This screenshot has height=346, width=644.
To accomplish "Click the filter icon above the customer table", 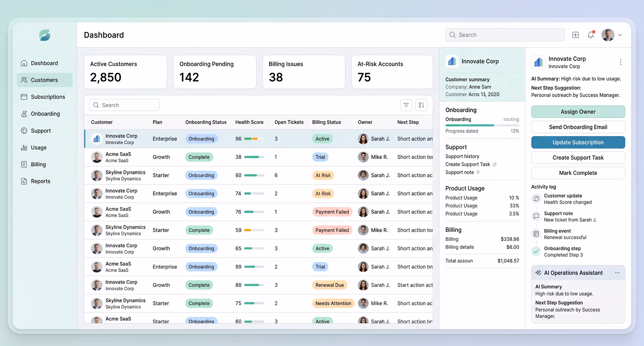I will tap(406, 105).
